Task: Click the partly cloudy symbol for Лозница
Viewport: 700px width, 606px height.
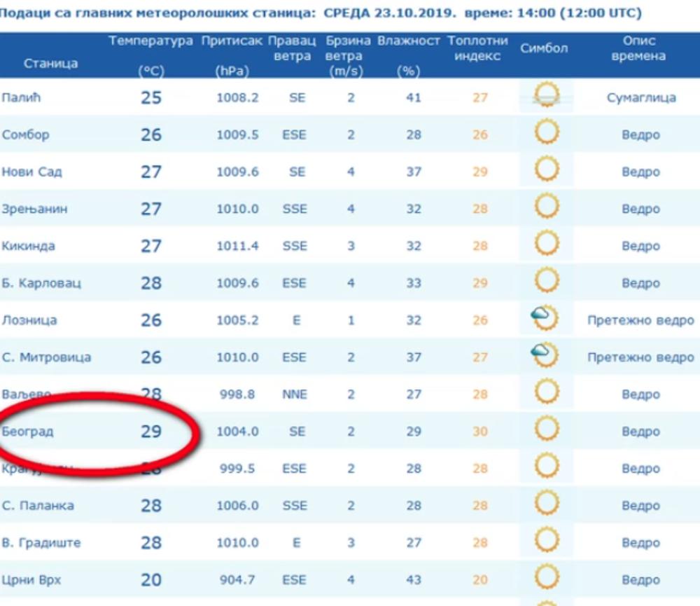Action: (x=544, y=318)
